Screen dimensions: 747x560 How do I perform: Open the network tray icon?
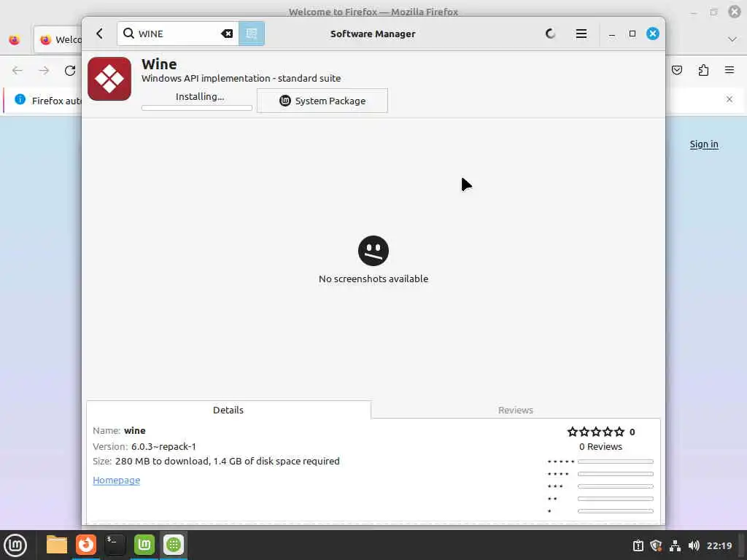(x=675, y=545)
